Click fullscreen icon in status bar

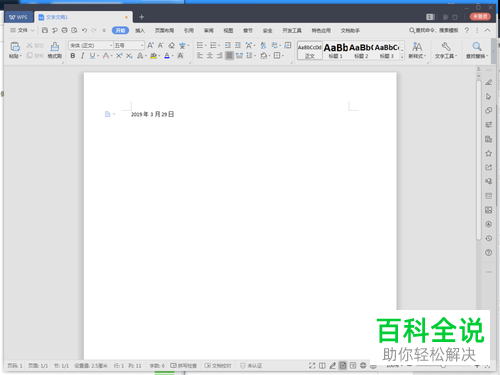tap(312, 365)
